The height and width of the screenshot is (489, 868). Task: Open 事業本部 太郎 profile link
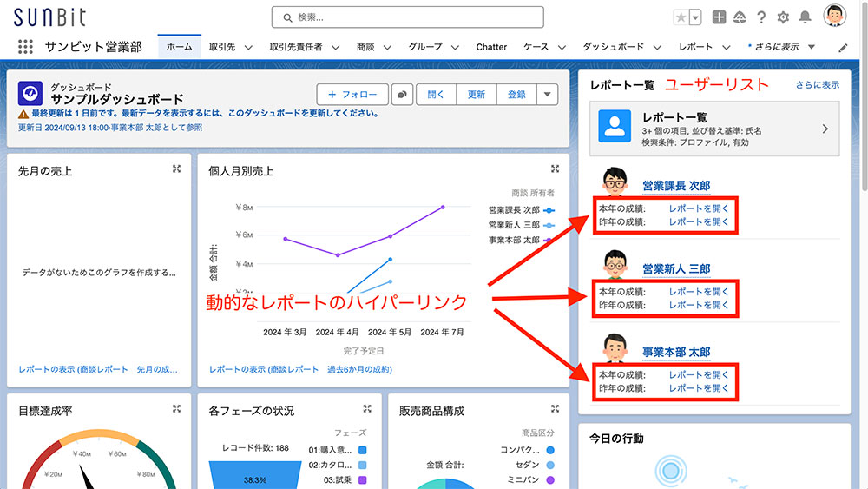click(x=676, y=353)
